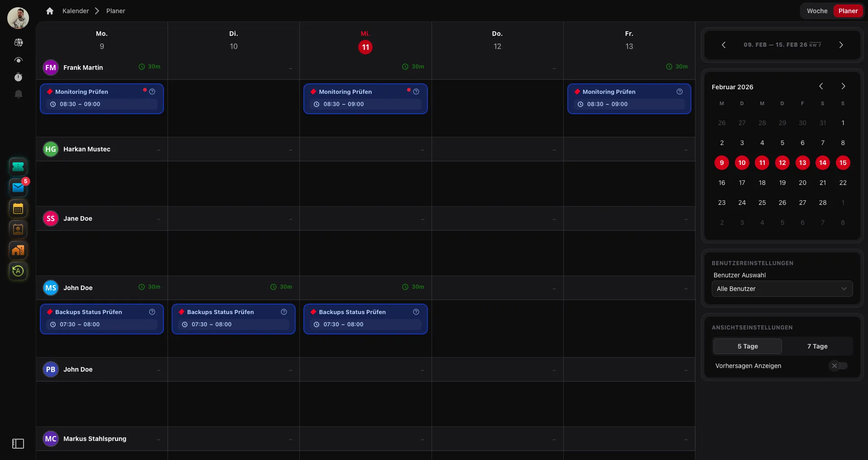Open the sync automation icon at sidebar bottom

coord(18,271)
